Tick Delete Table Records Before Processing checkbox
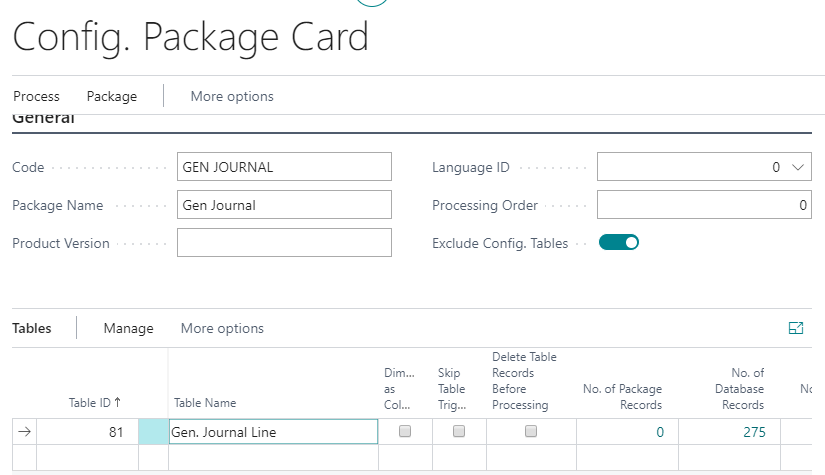This screenshot has height=475, width=825. [531, 432]
